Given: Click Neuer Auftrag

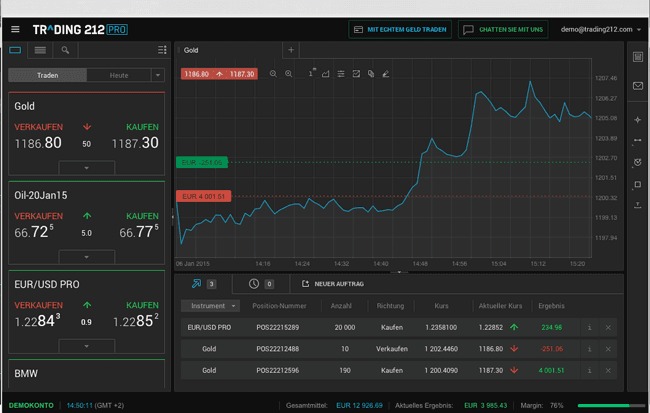Looking at the screenshot, I should pos(332,284).
